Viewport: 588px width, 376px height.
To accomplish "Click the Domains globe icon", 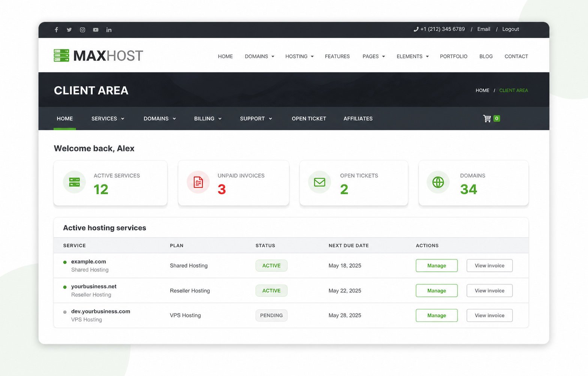I will click(438, 182).
